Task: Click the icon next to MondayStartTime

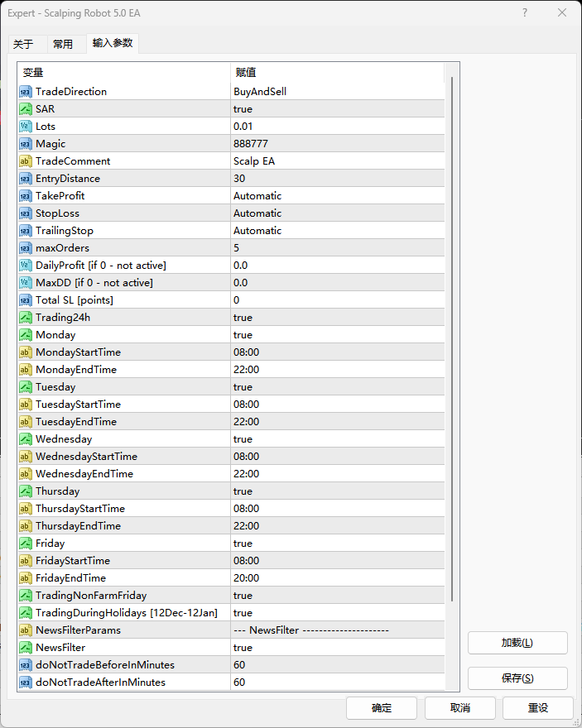Action: (x=26, y=352)
